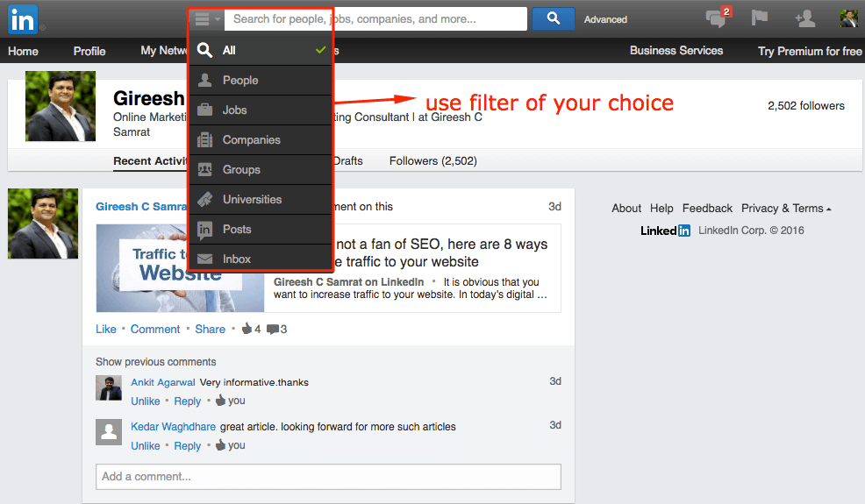Open the account avatar in top bar
The image size is (865, 504).
pos(849,18)
